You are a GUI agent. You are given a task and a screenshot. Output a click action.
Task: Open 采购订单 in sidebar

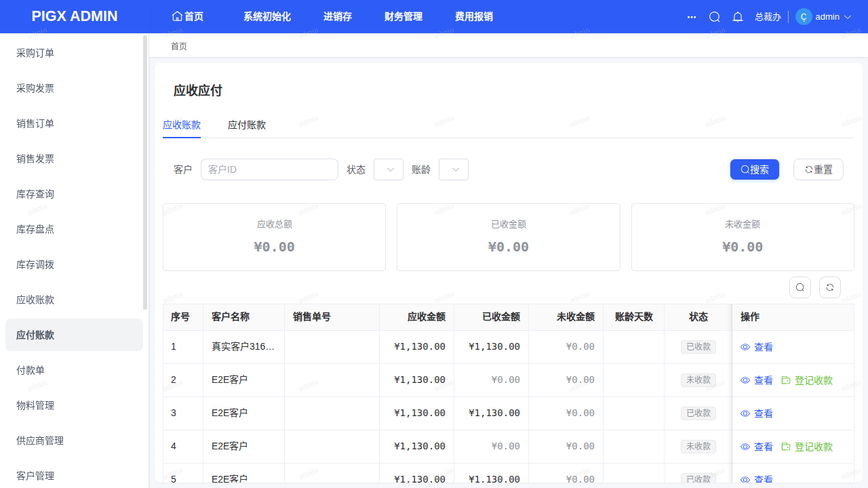click(74, 53)
